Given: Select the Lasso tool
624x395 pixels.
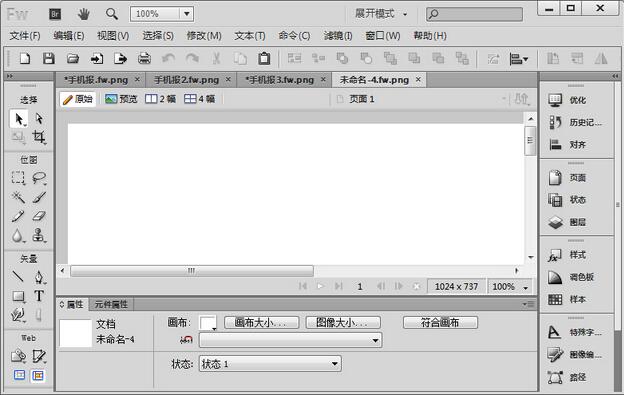Looking at the screenshot, I should pyautogui.click(x=39, y=177).
